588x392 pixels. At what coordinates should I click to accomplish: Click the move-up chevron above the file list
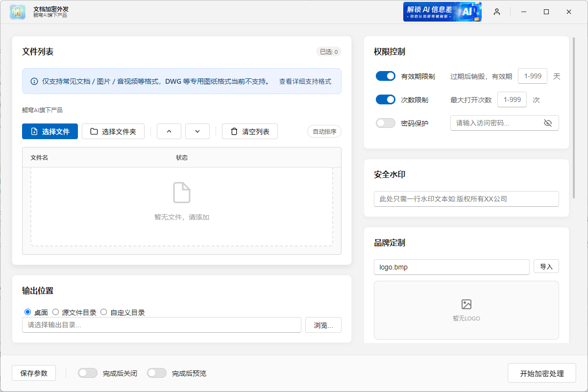[169, 131]
